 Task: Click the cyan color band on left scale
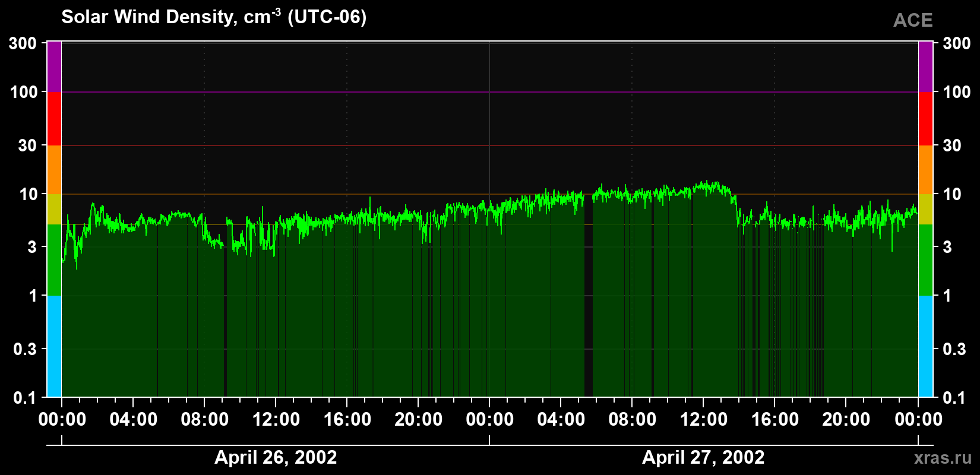point(54,346)
